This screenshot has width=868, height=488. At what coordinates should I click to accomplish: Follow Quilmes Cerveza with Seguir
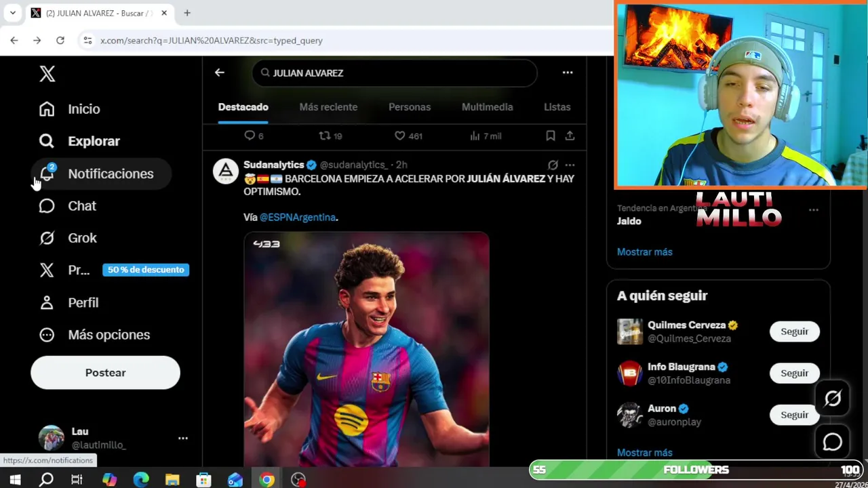(x=794, y=332)
